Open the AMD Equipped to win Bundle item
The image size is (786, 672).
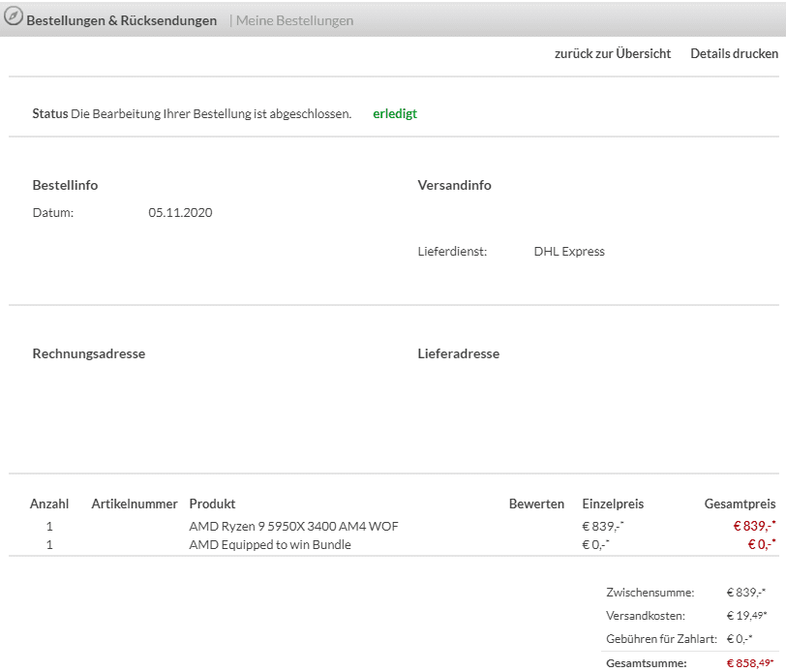click(x=270, y=545)
